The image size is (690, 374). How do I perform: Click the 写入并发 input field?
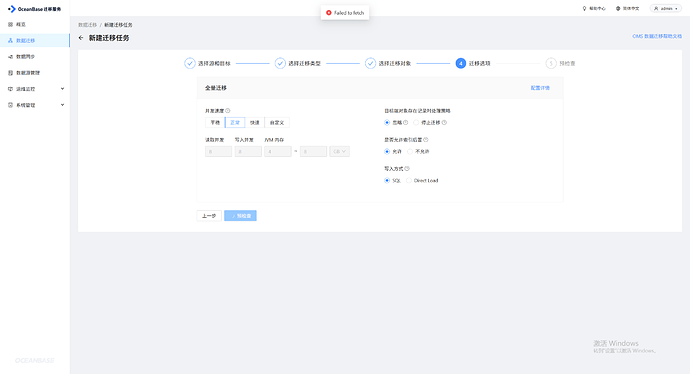click(x=248, y=151)
